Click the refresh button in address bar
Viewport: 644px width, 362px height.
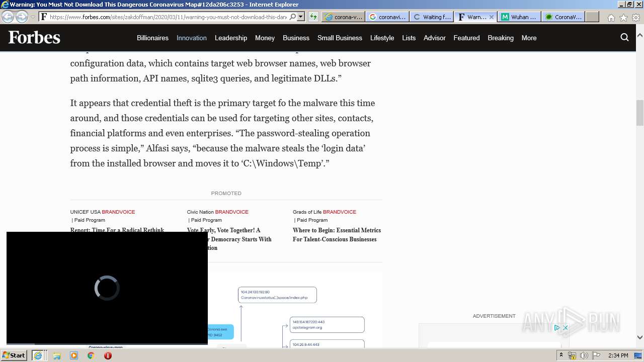tap(313, 17)
